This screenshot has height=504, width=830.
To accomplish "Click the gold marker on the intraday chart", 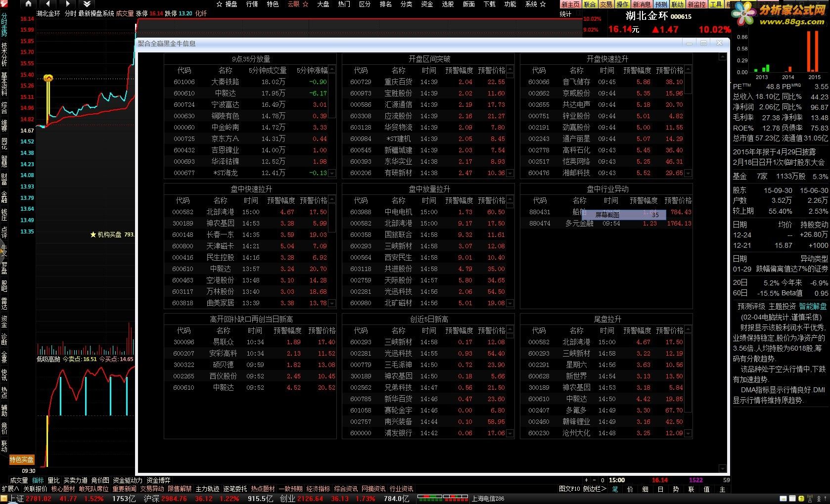I will point(48,78).
